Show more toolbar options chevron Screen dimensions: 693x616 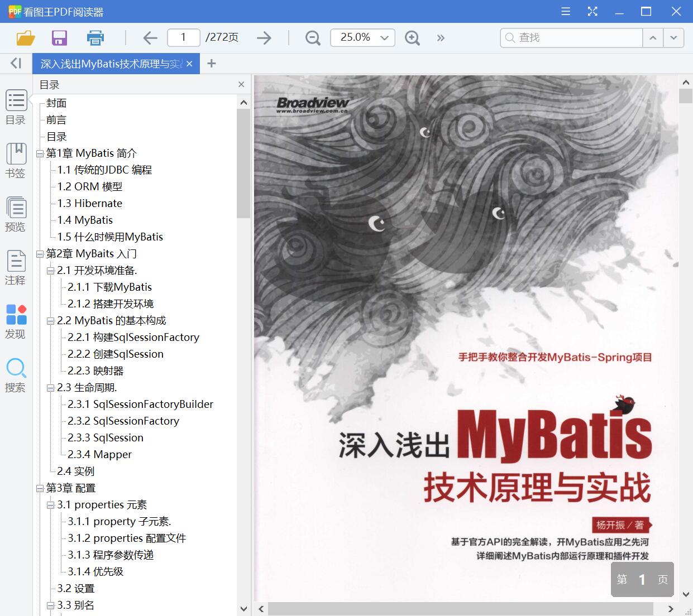pos(441,38)
